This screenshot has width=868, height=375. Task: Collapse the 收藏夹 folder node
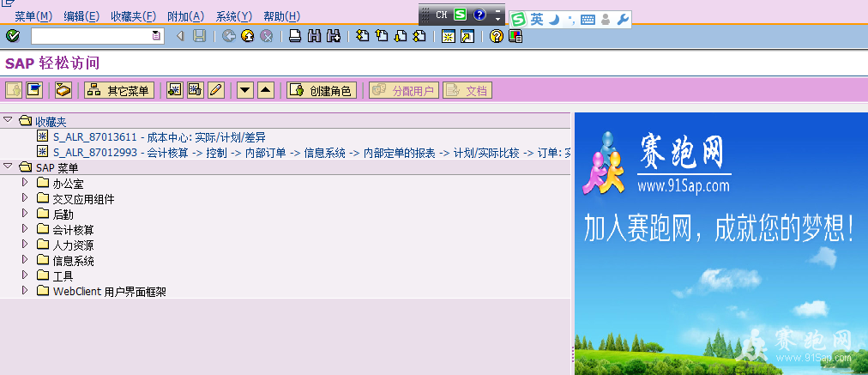pyautogui.click(x=8, y=119)
